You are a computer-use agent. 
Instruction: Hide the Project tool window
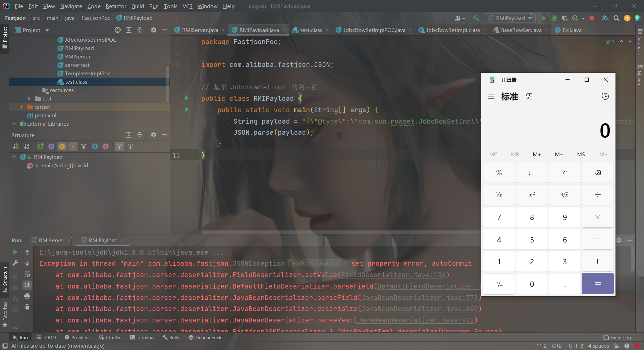click(164, 30)
